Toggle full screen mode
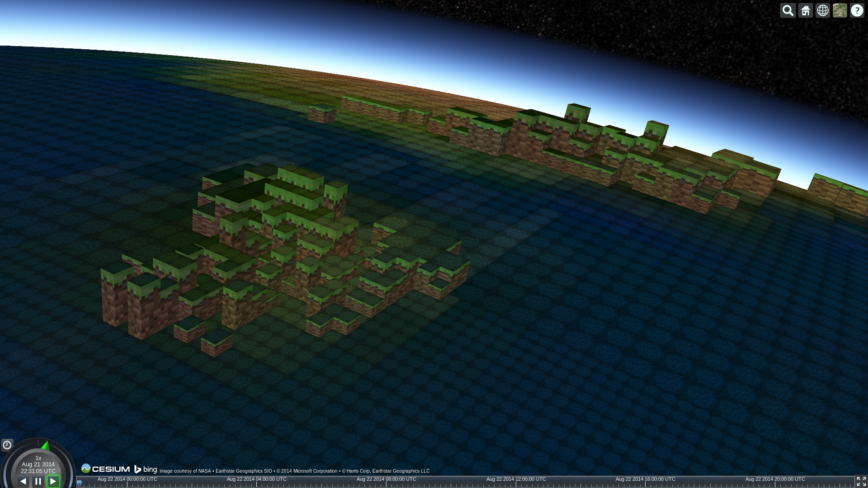 pyautogui.click(x=861, y=481)
